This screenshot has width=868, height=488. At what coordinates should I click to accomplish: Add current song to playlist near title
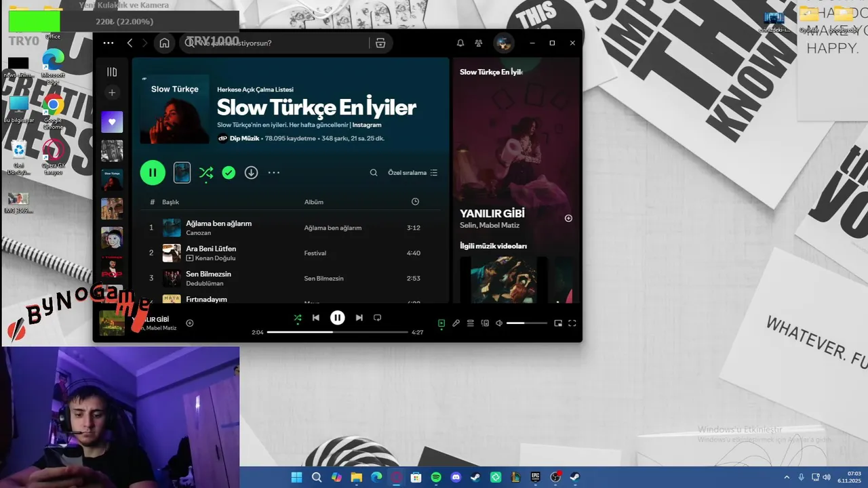190,323
